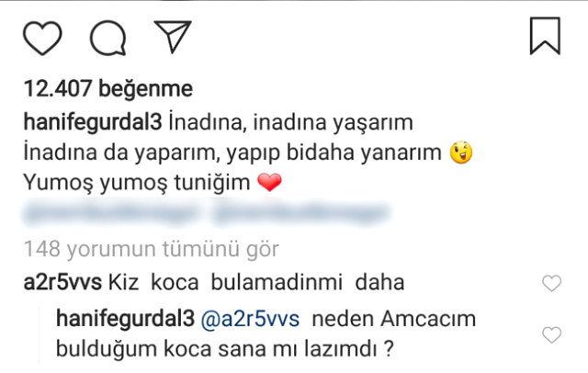Image resolution: width=588 pixels, height=373 pixels.
Task: Click the comment text Kiz koca bulamadinmi
Action: click(x=225, y=282)
